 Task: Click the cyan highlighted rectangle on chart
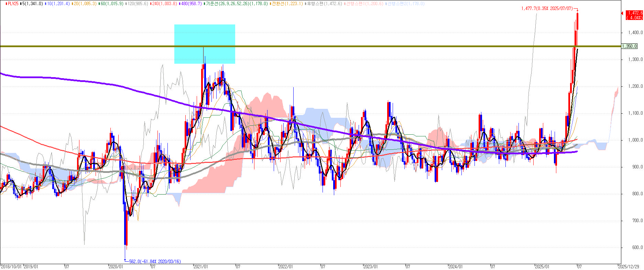[x=205, y=44]
